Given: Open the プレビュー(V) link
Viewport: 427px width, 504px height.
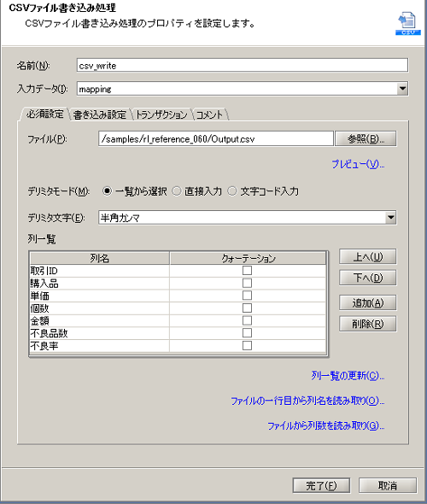Looking at the screenshot, I should pos(358,164).
